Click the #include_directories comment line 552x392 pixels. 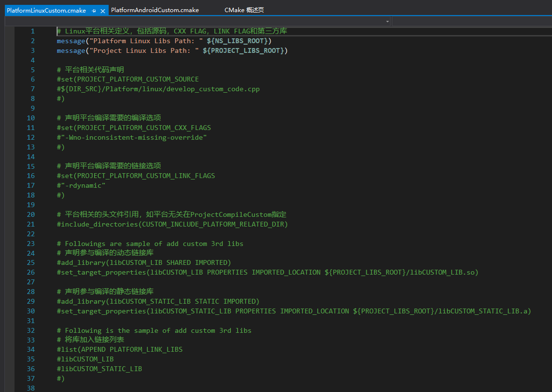(172, 224)
